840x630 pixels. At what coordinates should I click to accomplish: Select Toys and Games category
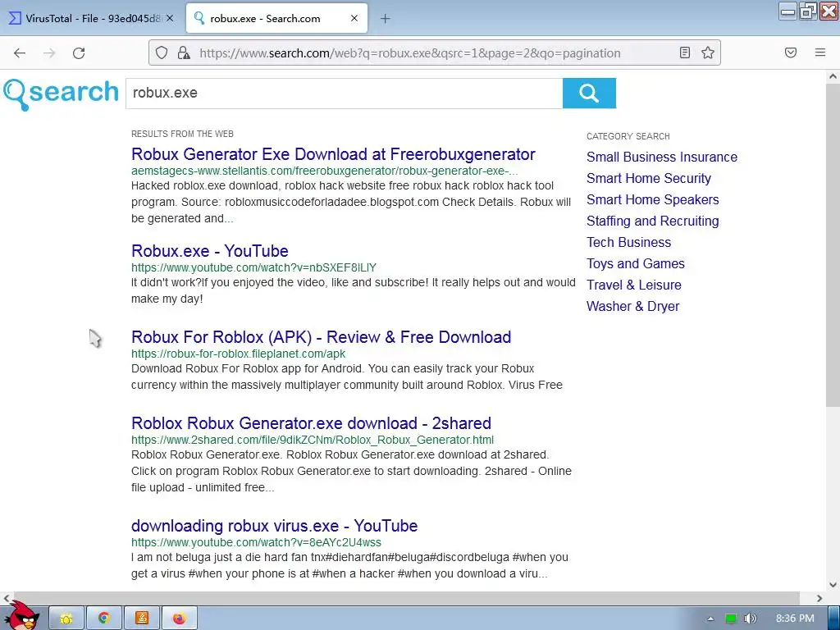[x=636, y=264]
